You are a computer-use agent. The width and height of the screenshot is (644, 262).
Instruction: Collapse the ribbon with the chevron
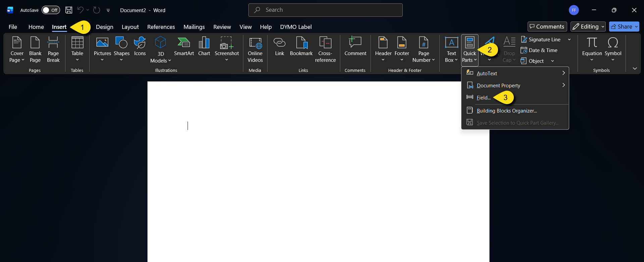click(x=635, y=69)
